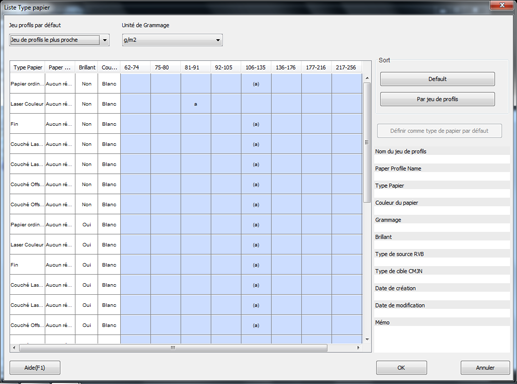
Task: Open the Jeu profils par défaut dropdown
Action: click(105, 40)
